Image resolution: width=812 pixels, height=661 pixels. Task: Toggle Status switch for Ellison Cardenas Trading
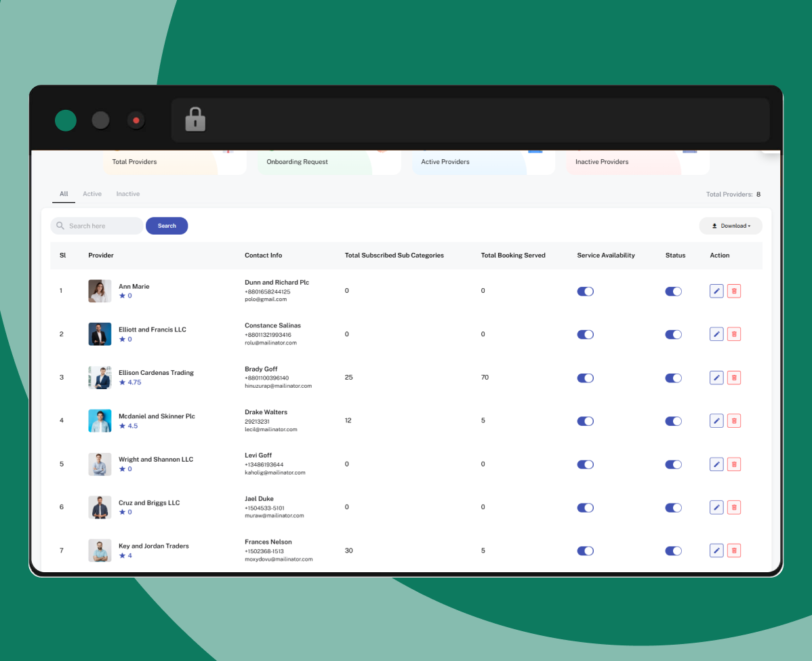pyautogui.click(x=673, y=378)
